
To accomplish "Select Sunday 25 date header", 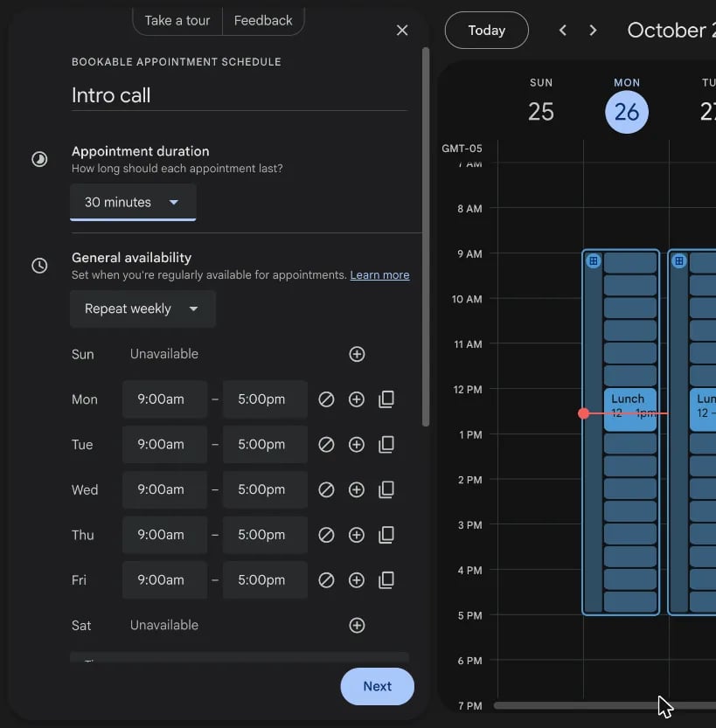I will [541, 112].
